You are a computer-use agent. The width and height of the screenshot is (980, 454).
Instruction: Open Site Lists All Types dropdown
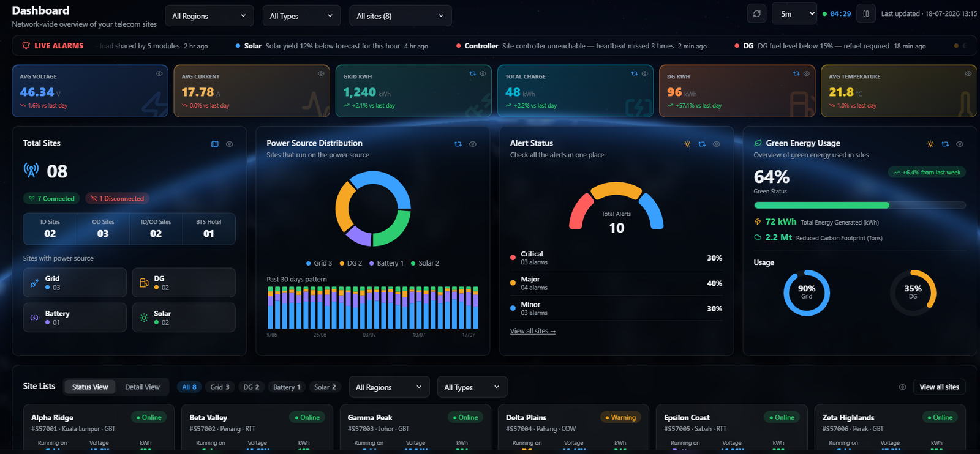(472, 387)
